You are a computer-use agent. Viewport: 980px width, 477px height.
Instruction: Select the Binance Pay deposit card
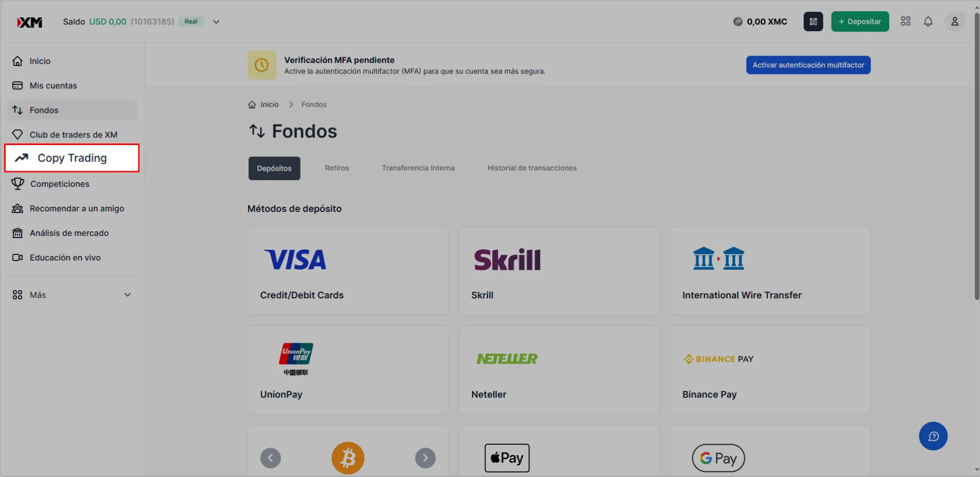(770, 370)
